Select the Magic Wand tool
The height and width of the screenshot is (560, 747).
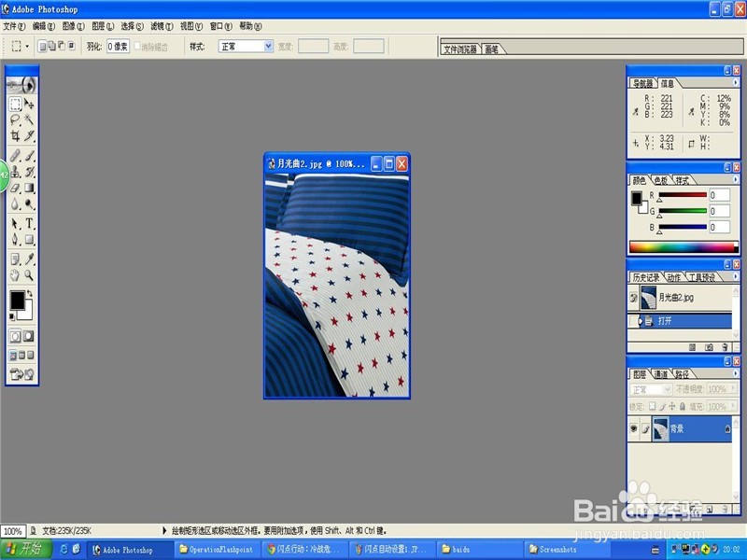point(30,119)
